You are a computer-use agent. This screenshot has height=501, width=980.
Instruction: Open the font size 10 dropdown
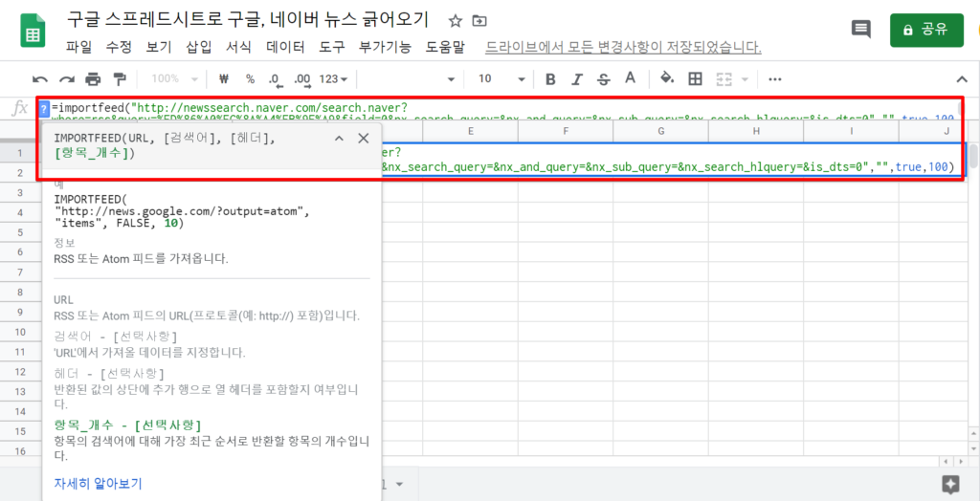(x=501, y=79)
